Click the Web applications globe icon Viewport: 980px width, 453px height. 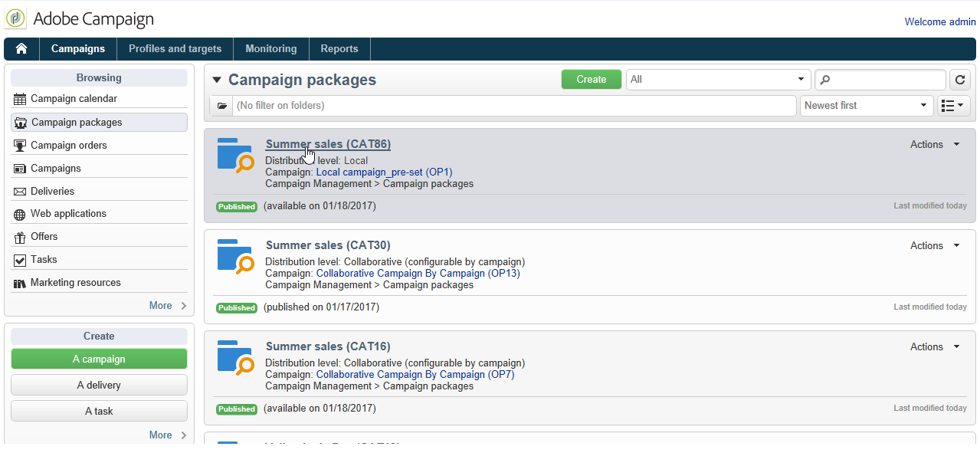tap(20, 215)
